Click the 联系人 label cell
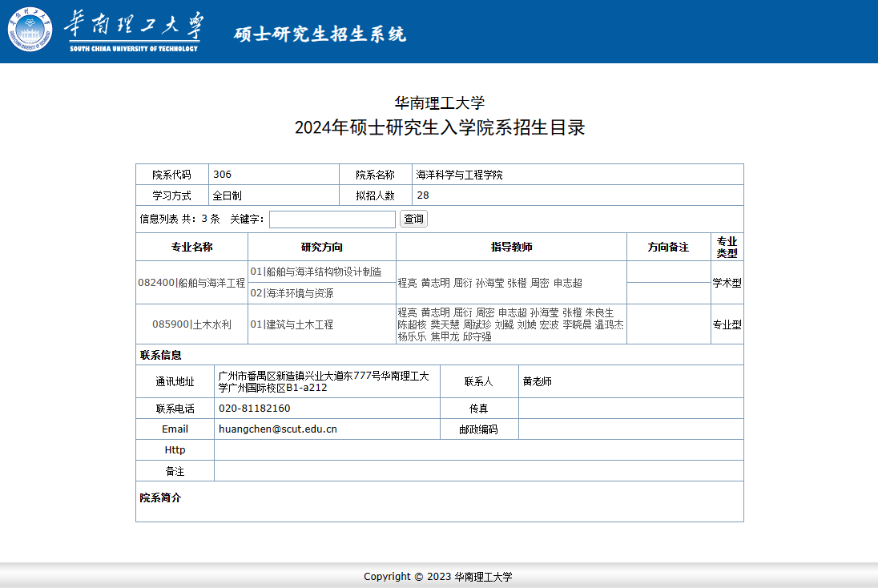This screenshot has height=588, width=878. coord(479,381)
